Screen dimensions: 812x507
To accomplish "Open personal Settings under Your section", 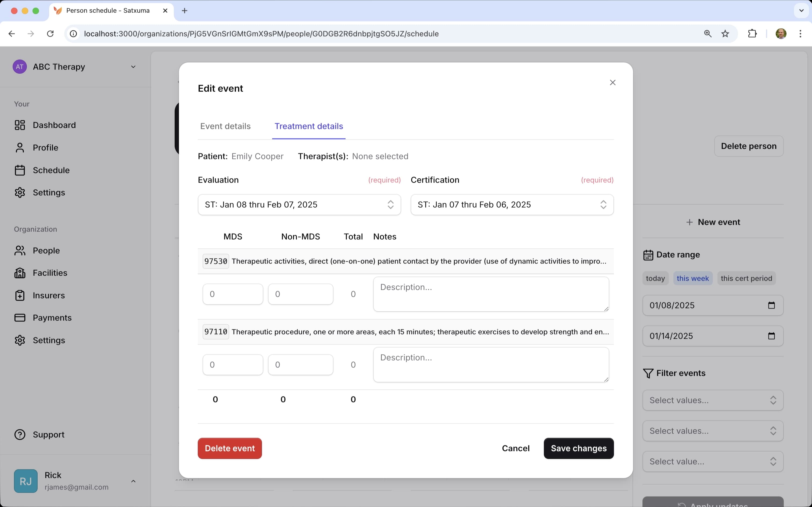I will point(39,192).
